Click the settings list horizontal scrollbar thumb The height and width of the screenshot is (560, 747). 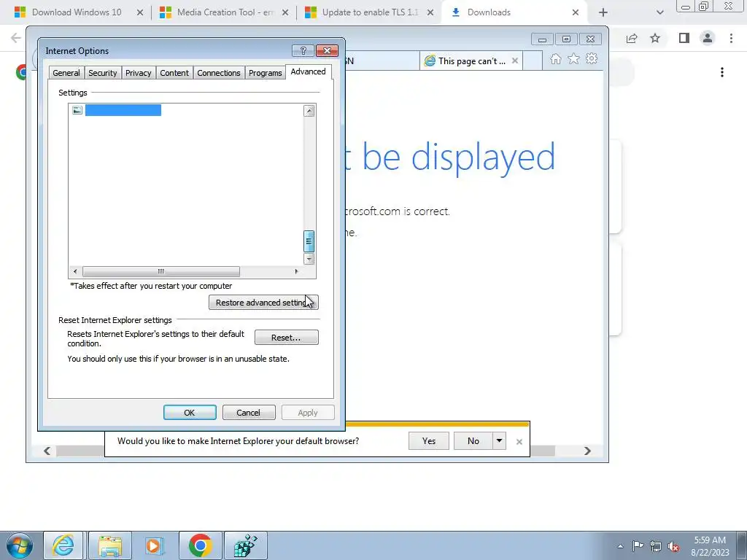[161, 271]
